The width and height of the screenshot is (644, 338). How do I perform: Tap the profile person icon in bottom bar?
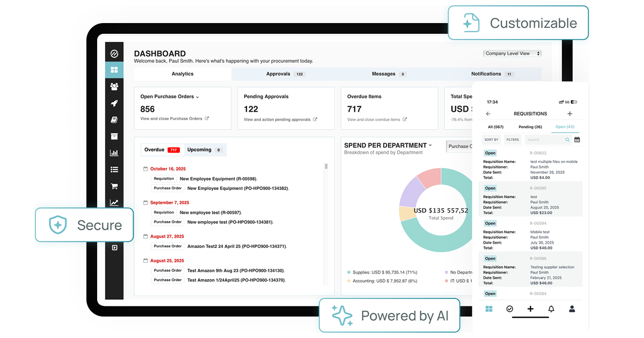tap(572, 309)
